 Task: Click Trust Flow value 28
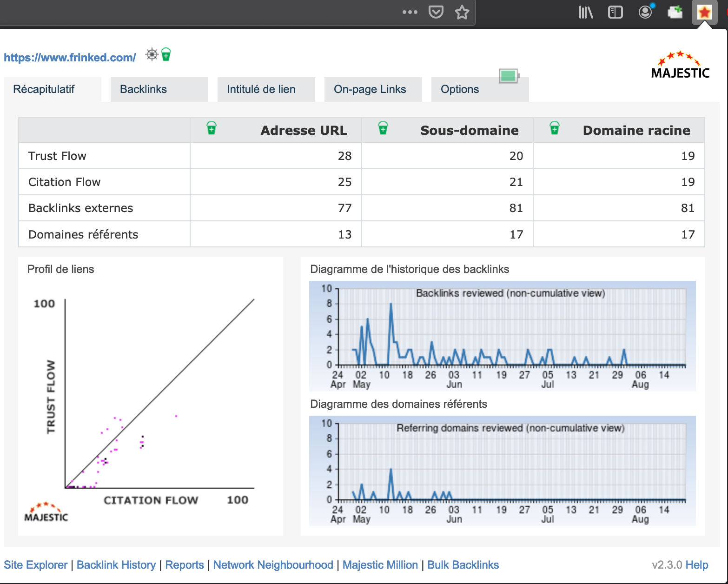click(344, 156)
